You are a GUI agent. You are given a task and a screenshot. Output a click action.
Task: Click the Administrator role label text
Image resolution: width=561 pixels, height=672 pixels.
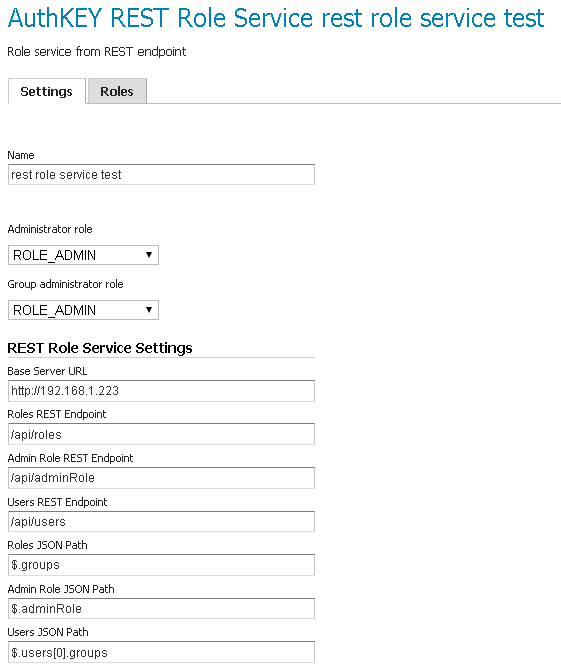[x=50, y=229]
